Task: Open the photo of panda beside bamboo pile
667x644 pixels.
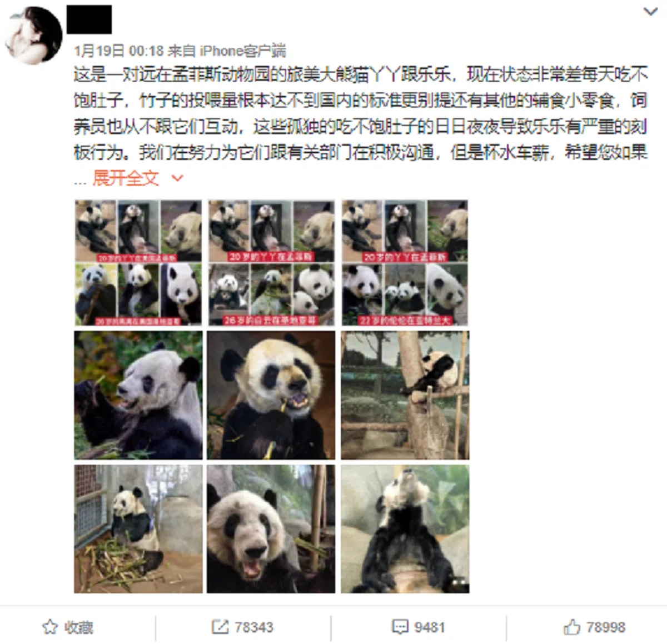Action: click(x=138, y=529)
